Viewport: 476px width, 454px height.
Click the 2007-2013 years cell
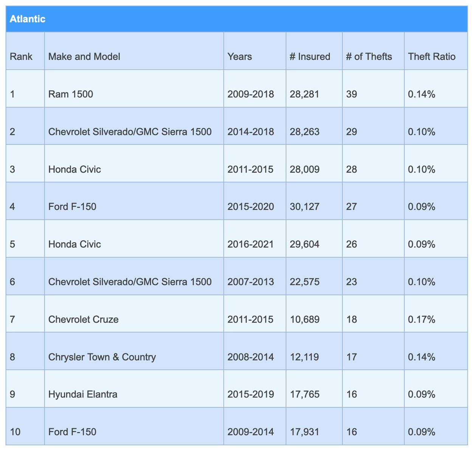click(251, 282)
